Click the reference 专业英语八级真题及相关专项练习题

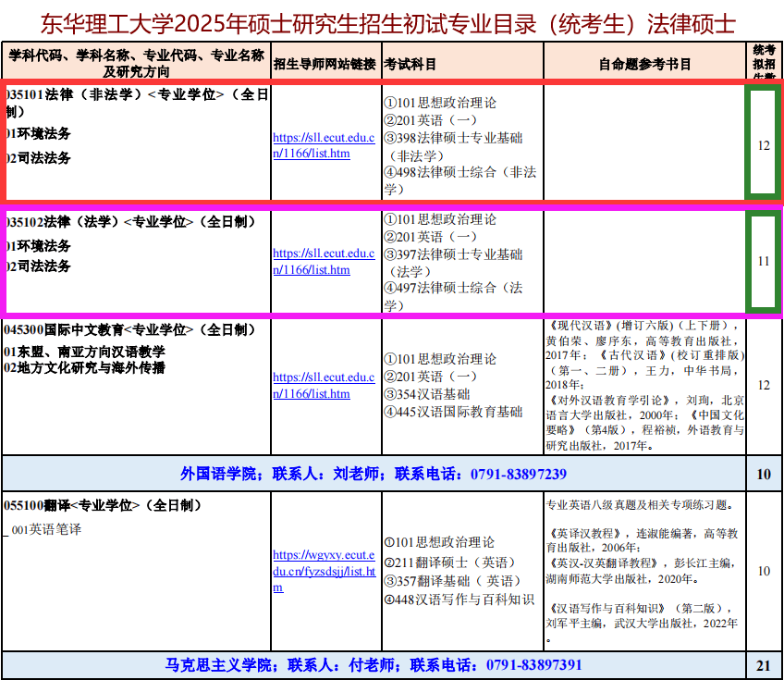(x=640, y=505)
